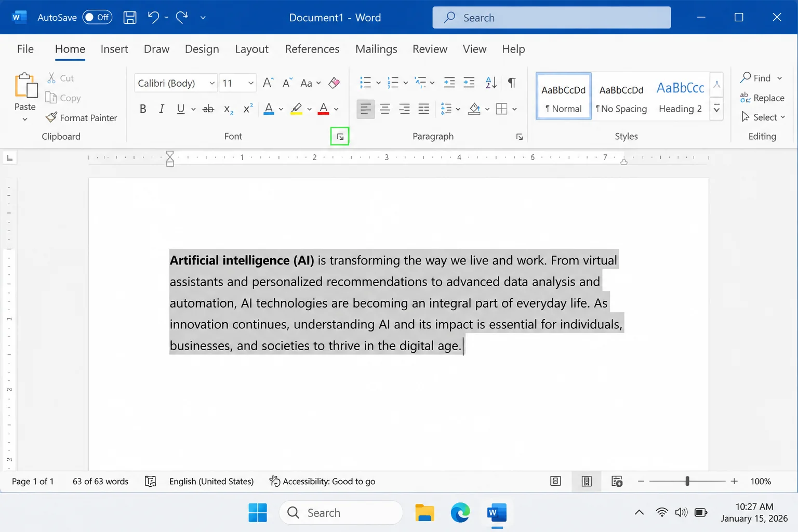Click the Find button
This screenshot has height=532, width=798.
point(761,78)
